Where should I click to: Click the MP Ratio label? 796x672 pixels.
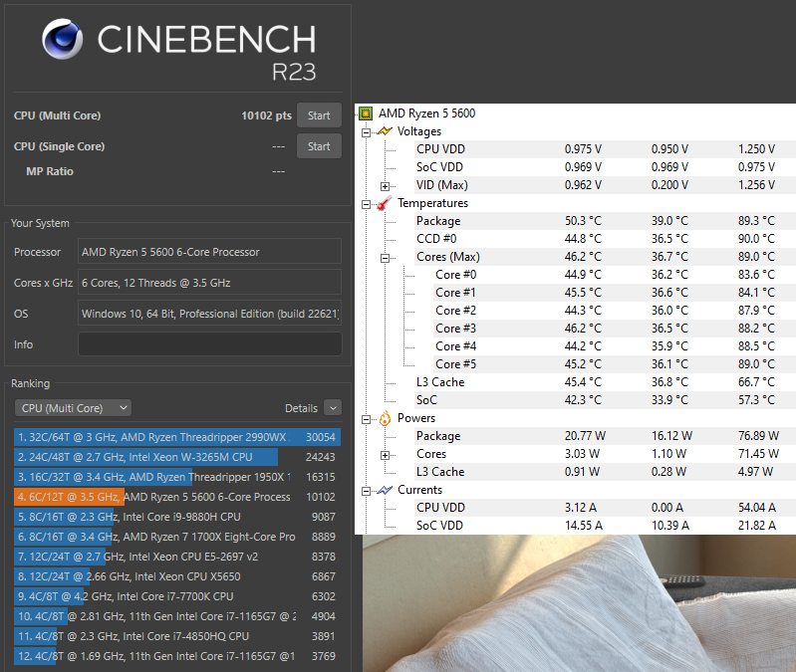[x=50, y=171]
